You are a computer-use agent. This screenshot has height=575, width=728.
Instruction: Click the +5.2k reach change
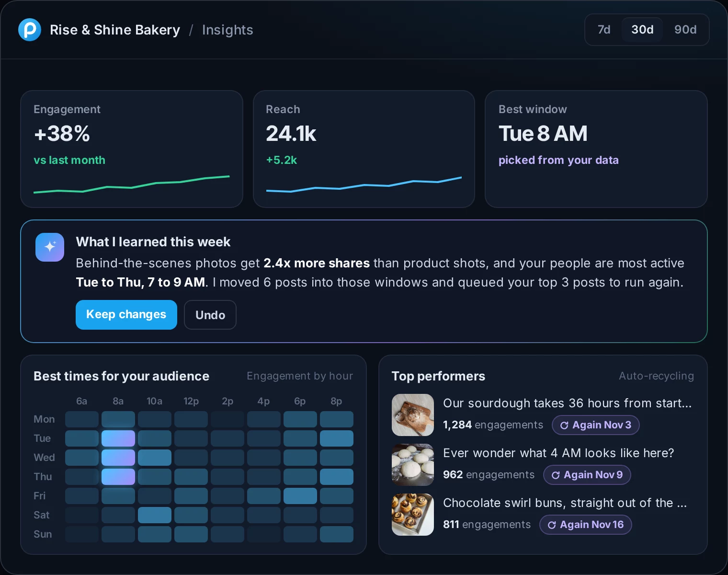(282, 160)
